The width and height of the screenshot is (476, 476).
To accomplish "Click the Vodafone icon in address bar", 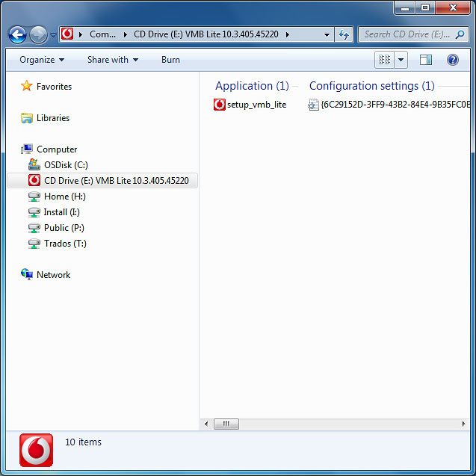I will [x=67, y=34].
